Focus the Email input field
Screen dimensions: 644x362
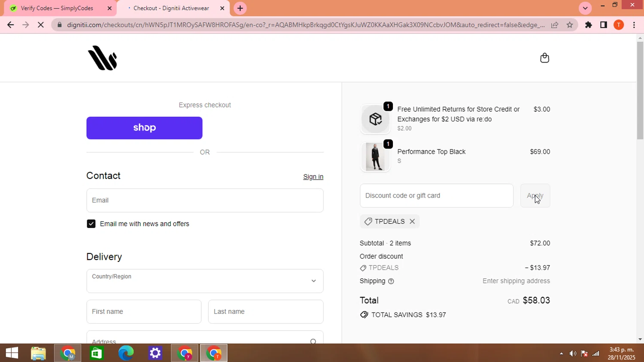(x=205, y=200)
